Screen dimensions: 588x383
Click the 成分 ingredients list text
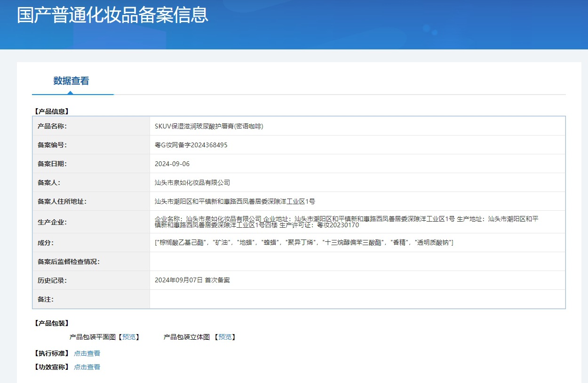coord(304,243)
